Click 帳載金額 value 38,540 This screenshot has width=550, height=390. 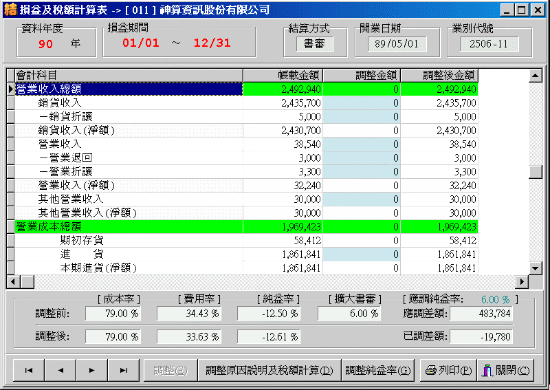(307, 144)
